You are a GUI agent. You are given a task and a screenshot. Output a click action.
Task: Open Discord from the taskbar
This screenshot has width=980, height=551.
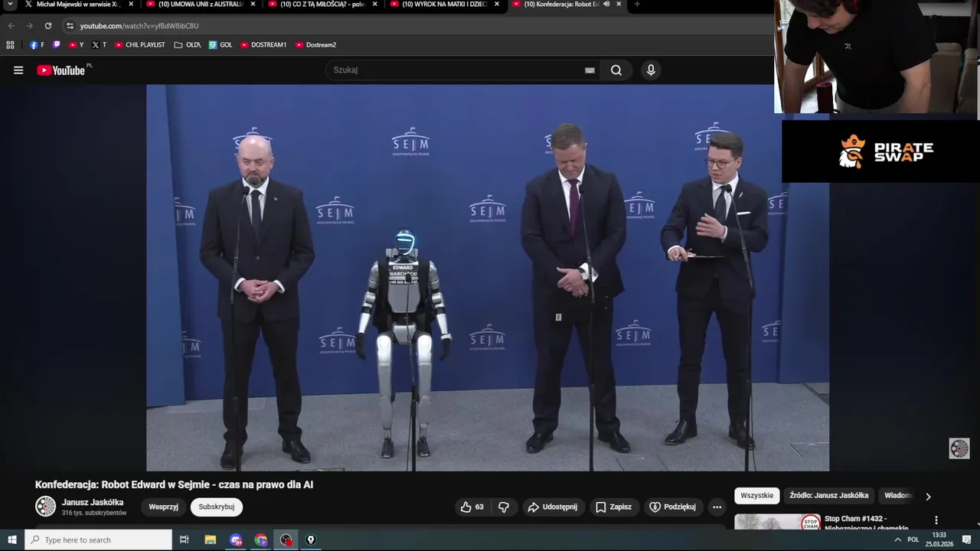(x=236, y=540)
